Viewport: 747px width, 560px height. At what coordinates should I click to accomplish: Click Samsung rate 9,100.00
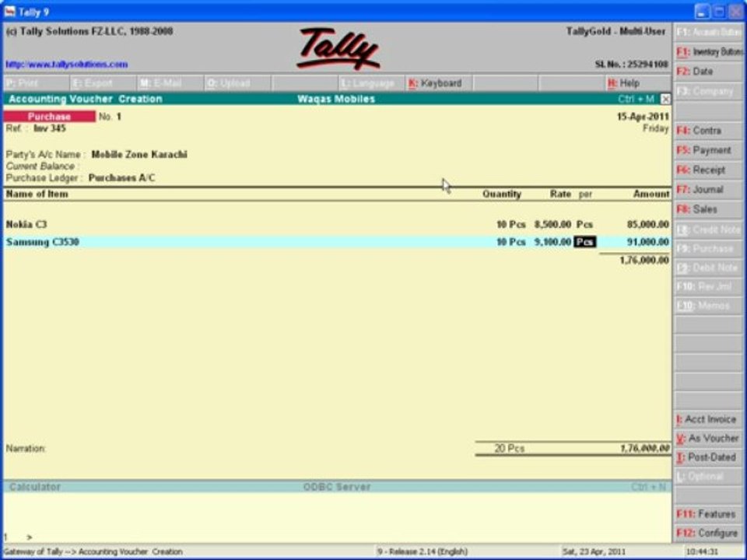click(x=552, y=242)
